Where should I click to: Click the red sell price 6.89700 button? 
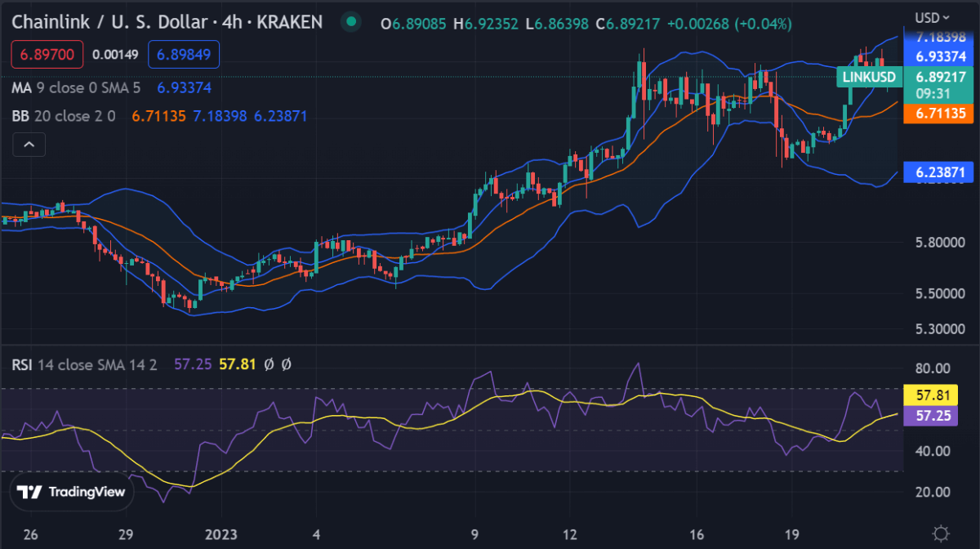[47, 55]
